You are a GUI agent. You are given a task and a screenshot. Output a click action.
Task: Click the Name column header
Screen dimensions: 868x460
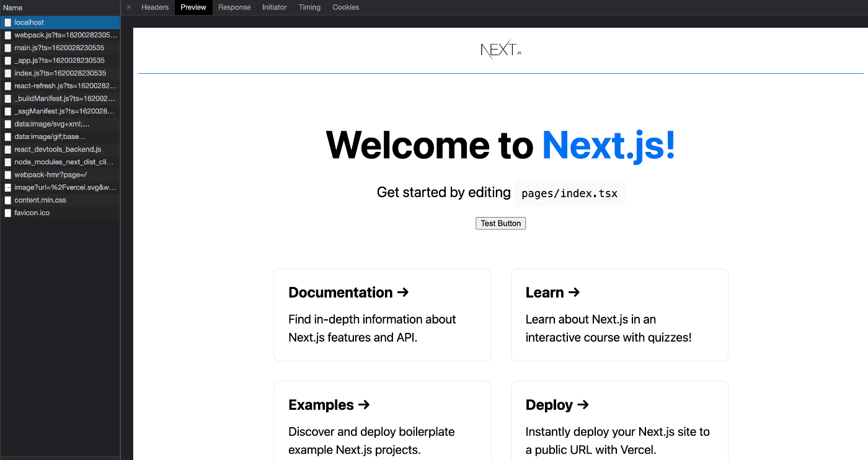[60, 7]
